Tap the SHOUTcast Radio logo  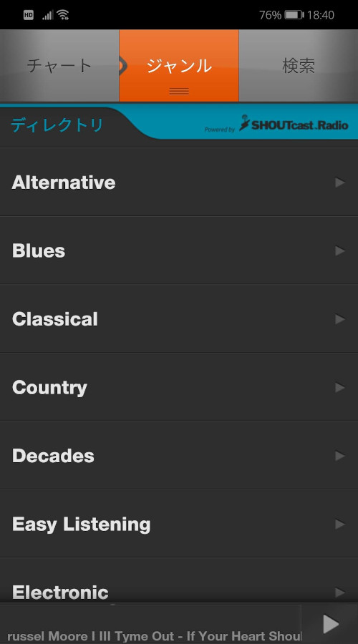coord(294,124)
